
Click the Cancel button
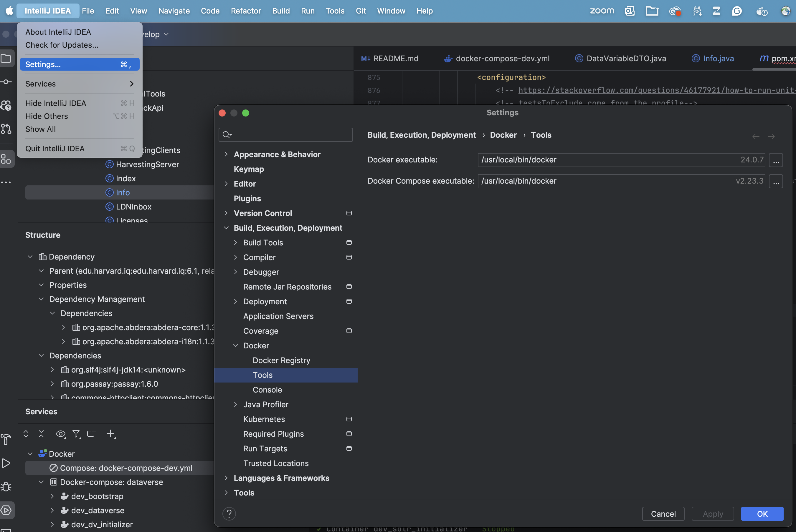pos(663,514)
